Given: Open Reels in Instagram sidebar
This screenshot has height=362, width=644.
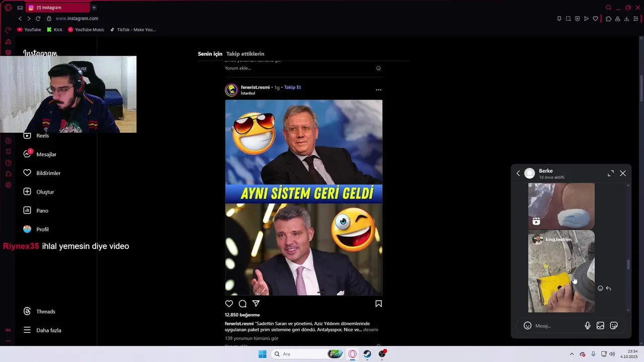Looking at the screenshot, I should pos(36,136).
